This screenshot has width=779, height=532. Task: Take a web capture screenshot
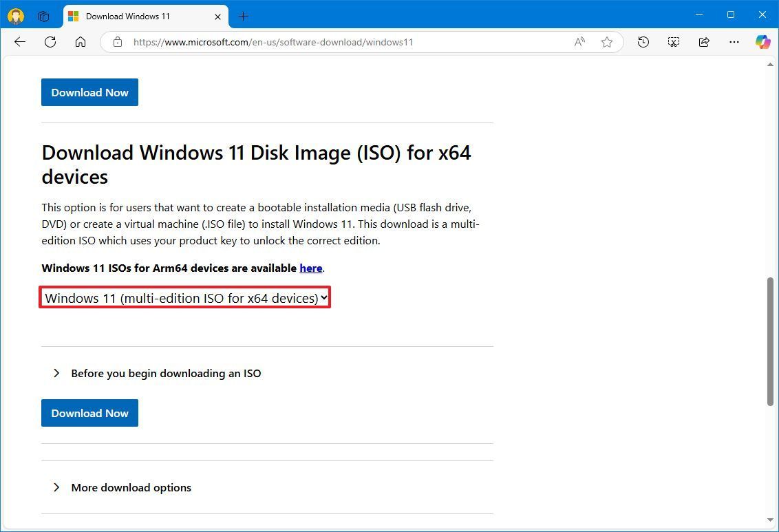pyautogui.click(x=673, y=42)
